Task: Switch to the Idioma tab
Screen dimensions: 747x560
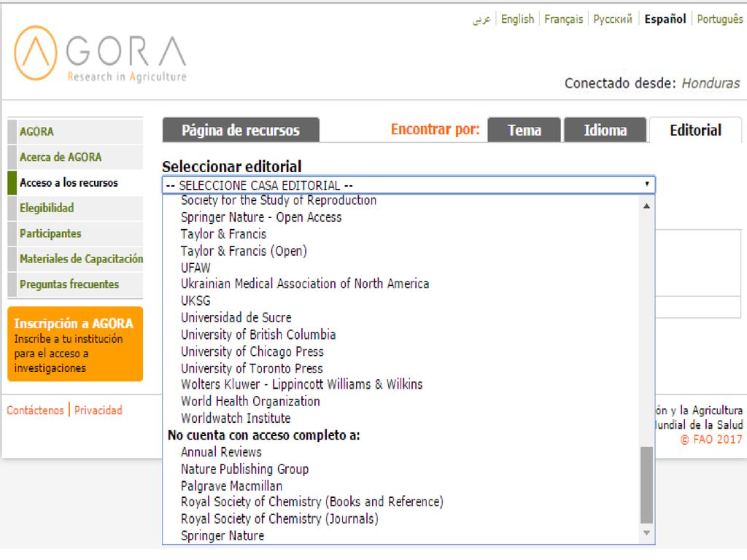Action: tap(605, 130)
